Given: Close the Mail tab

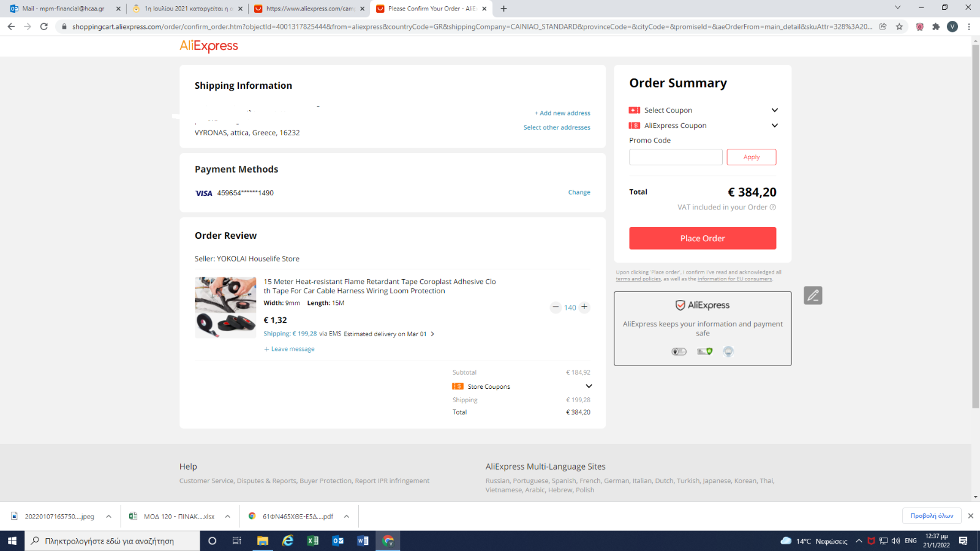Looking at the screenshot, I should pyautogui.click(x=118, y=9).
